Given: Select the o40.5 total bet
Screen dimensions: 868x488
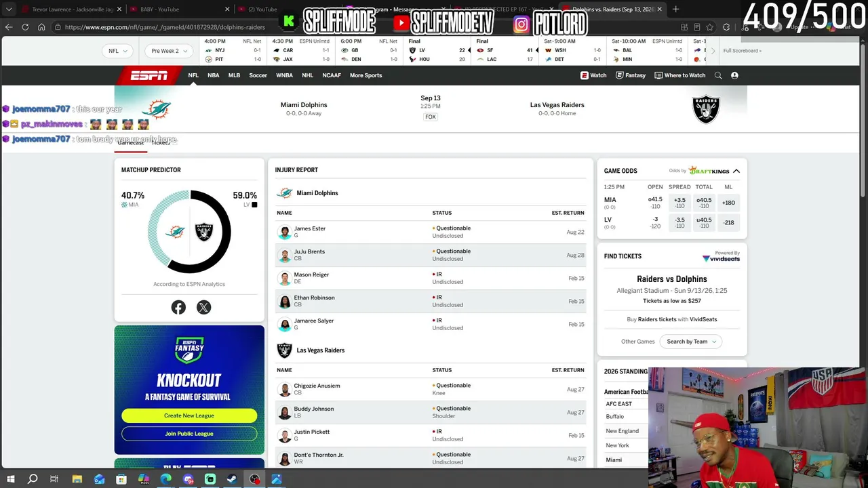Looking at the screenshot, I should pyautogui.click(x=704, y=203).
